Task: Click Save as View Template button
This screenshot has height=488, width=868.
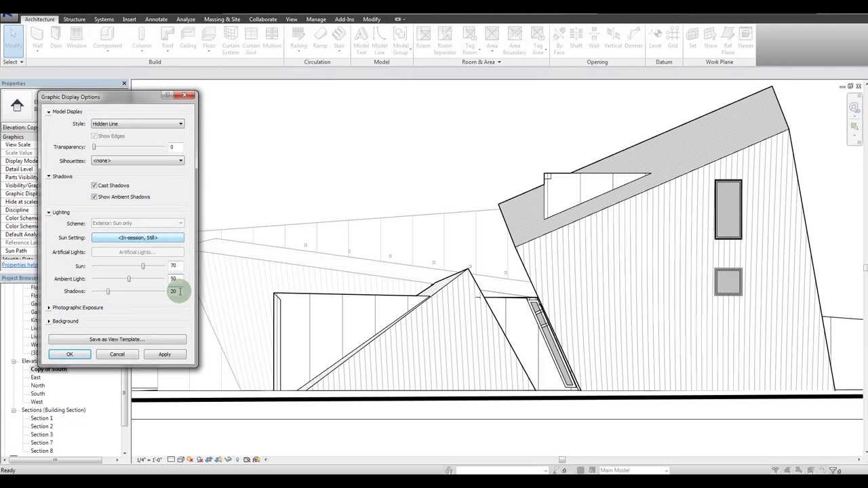Action: (117, 339)
